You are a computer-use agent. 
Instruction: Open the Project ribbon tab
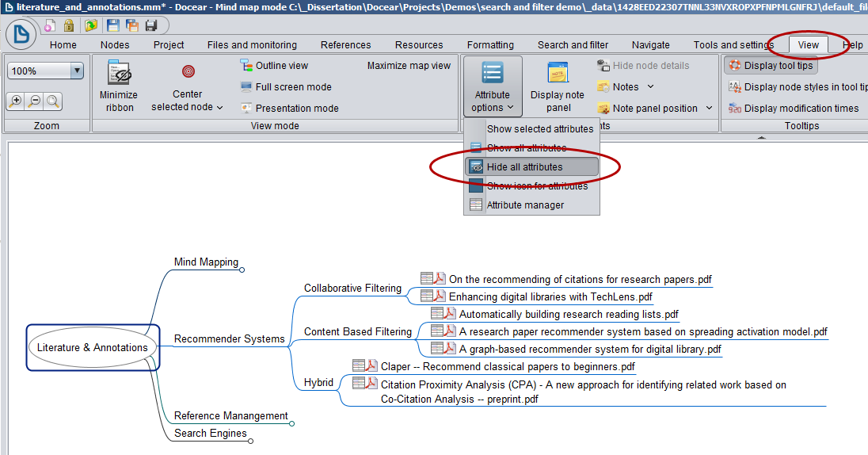point(169,45)
